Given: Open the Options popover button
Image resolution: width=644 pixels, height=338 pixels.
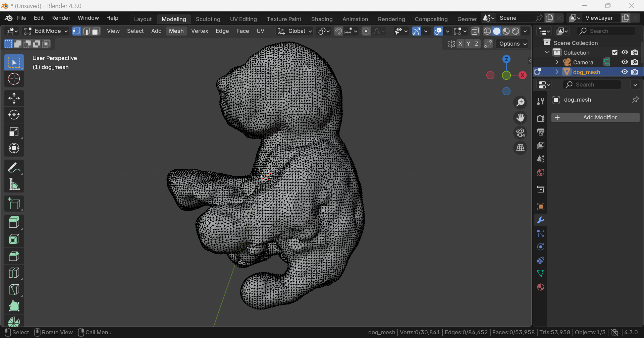Looking at the screenshot, I should tap(513, 44).
